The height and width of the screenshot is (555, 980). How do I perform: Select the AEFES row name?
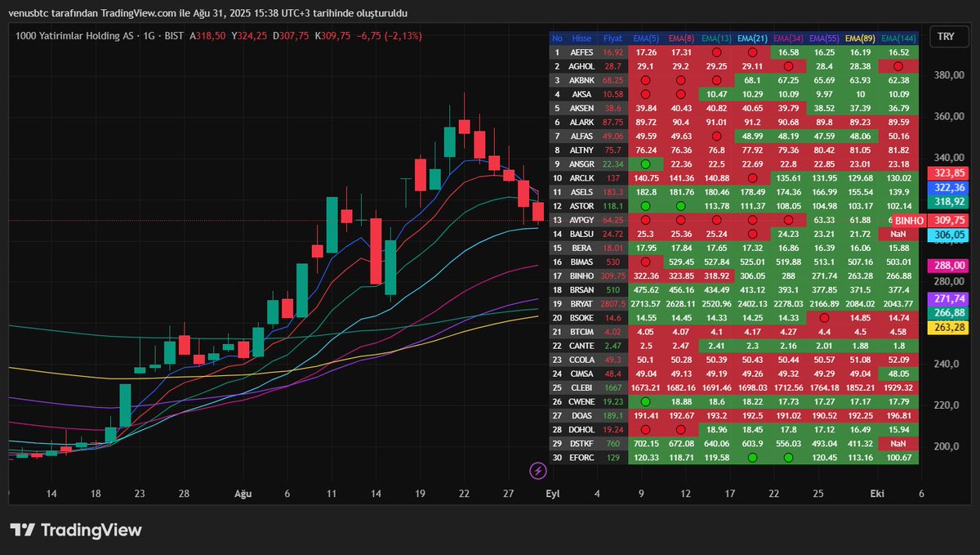click(x=581, y=52)
